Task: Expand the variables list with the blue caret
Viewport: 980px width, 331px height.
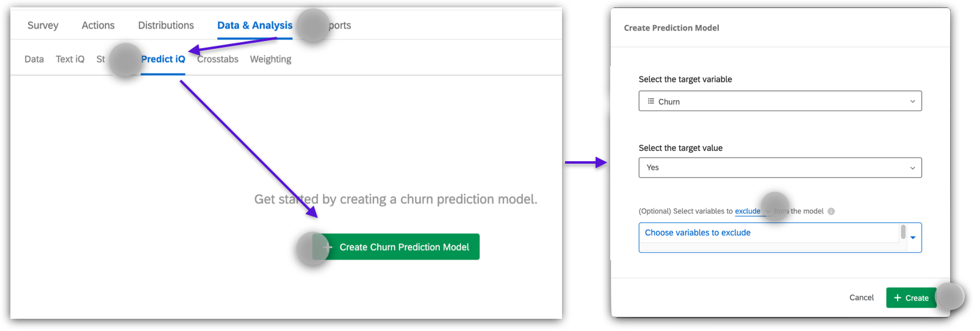Action: (x=913, y=238)
